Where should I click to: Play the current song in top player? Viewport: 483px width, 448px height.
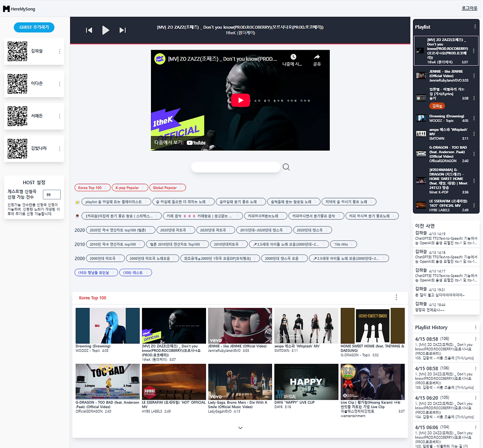pyautogui.click(x=106, y=30)
